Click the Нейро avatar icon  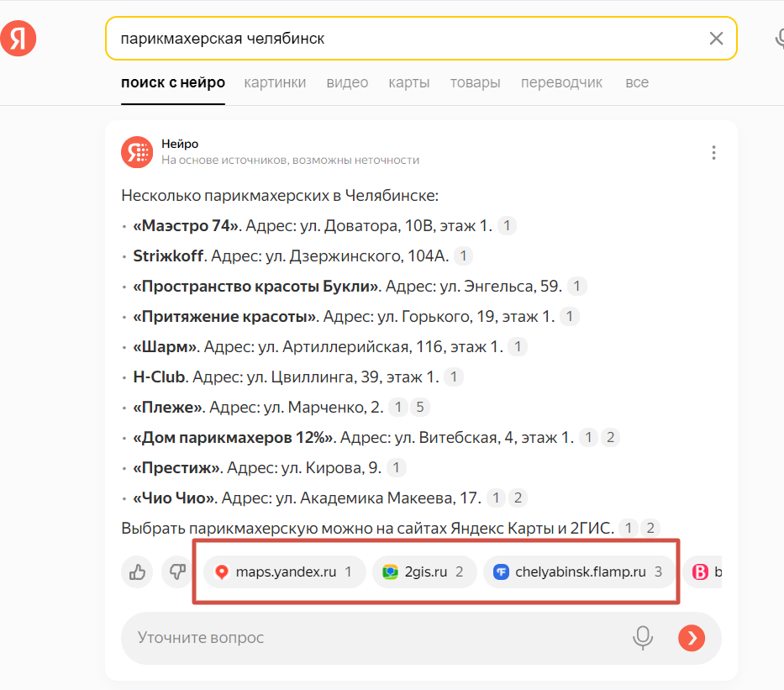pos(137,151)
